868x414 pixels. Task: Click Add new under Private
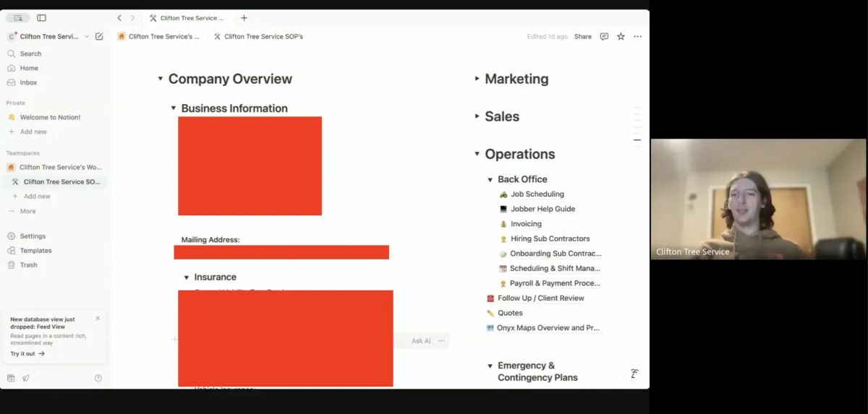(x=33, y=131)
